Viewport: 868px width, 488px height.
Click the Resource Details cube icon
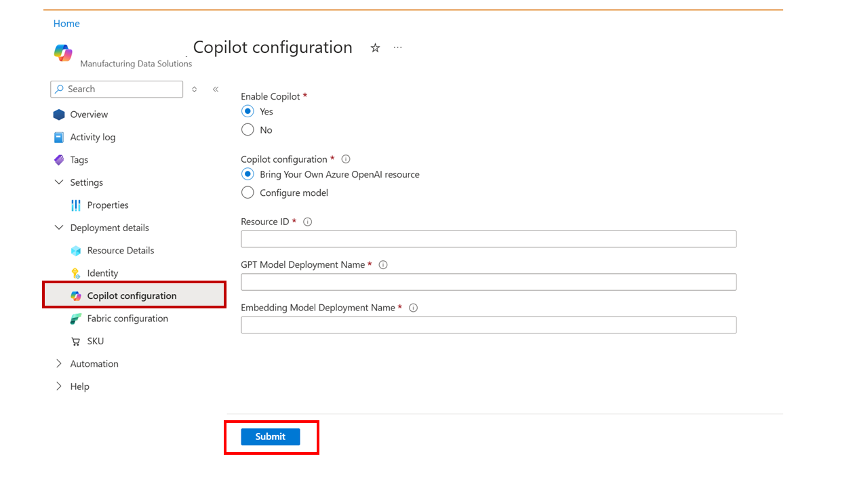tap(76, 251)
